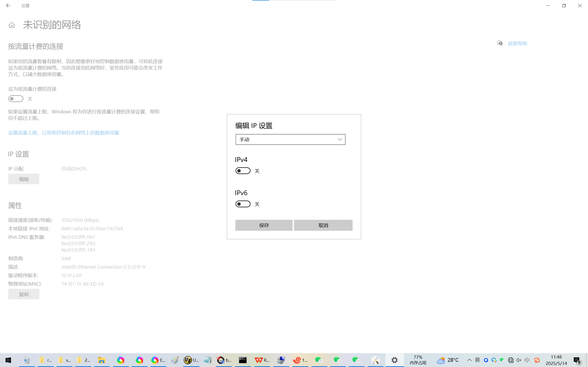
Task: Click the muted volume tray icon
Action: [x=519, y=360]
